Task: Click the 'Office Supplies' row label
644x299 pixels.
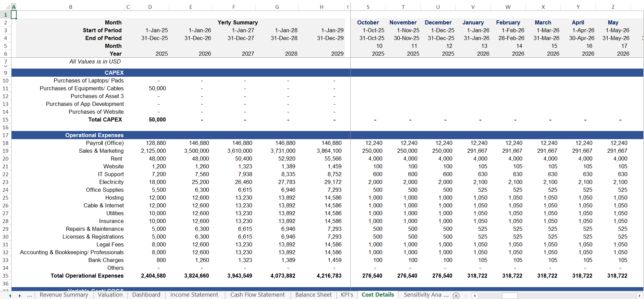Action: coord(105,190)
